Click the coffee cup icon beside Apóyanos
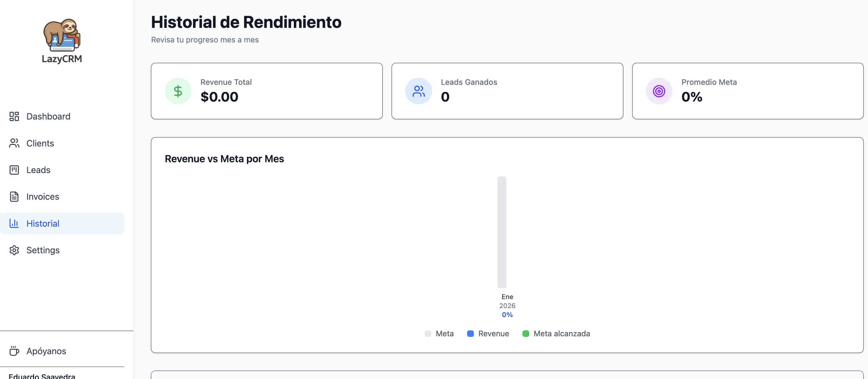Viewport: 868px width, 379px height. point(15,351)
